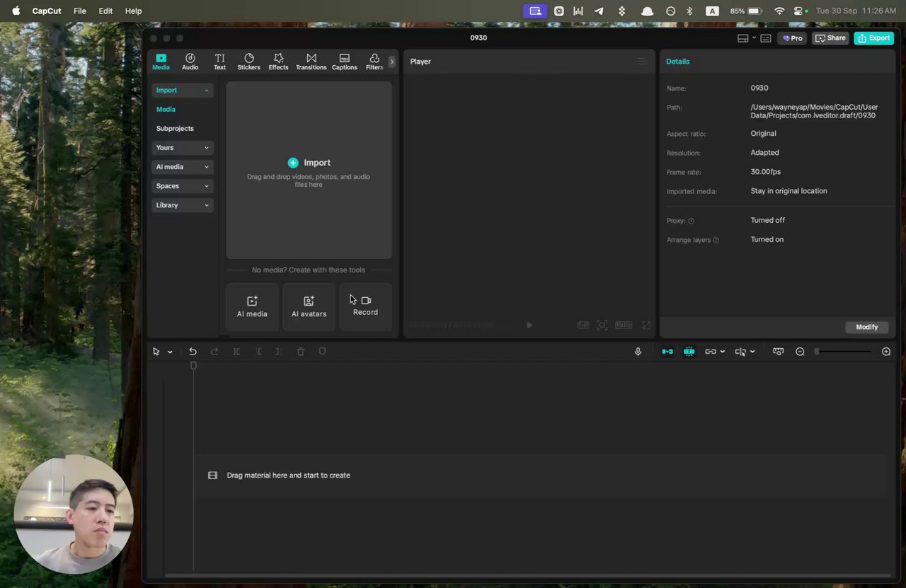906x588 pixels.
Task: Click the focus-frame icon in the Player
Action: [x=602, y=325]
